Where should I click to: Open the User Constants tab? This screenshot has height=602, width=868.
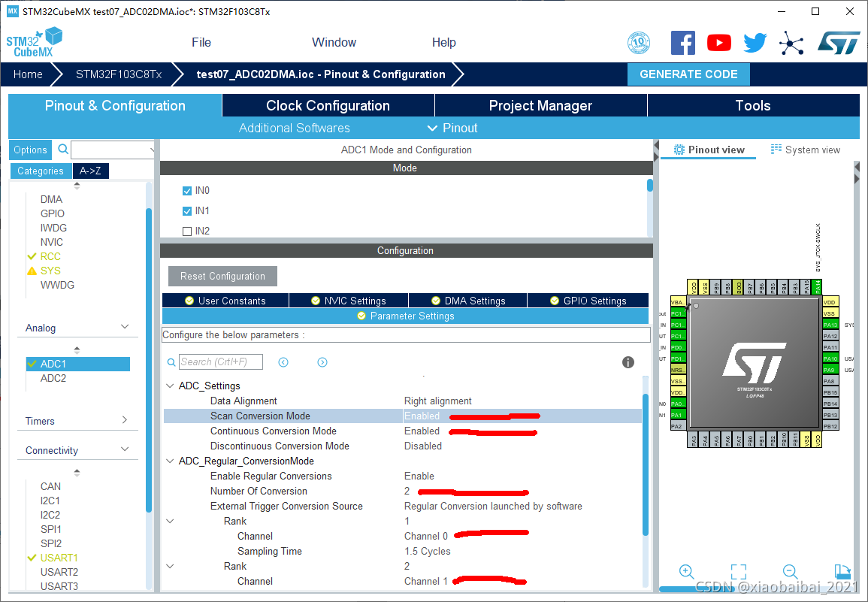click(225, 300)
